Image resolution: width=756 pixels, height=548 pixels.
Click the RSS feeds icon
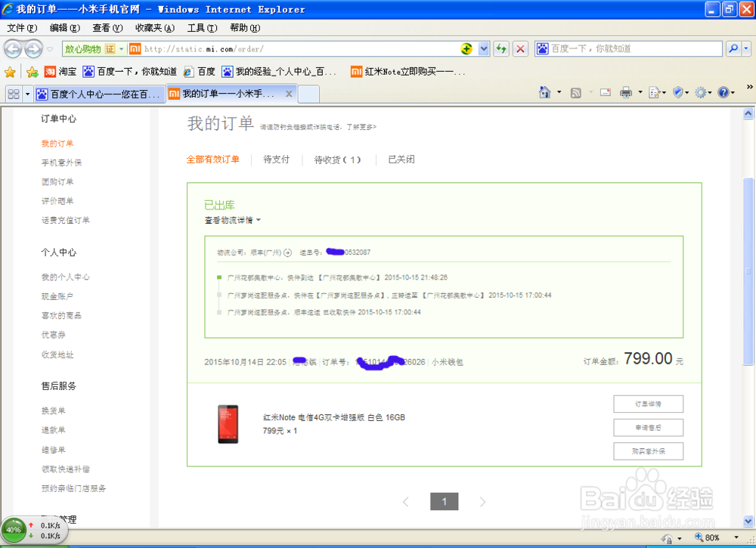(575, 92)
